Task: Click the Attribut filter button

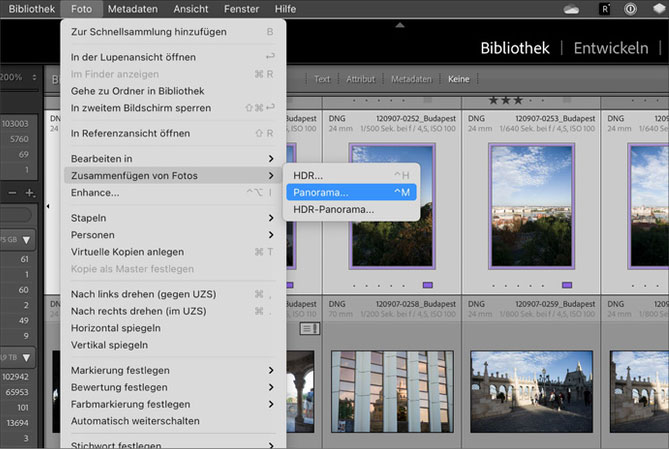Action: click(x=361, y=79)
